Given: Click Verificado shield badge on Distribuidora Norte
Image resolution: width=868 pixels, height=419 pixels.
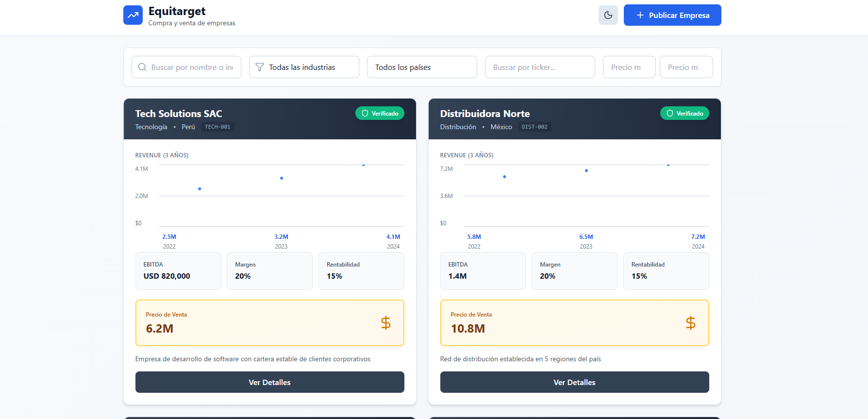Looking at the screenshot, I should [684, 113].
